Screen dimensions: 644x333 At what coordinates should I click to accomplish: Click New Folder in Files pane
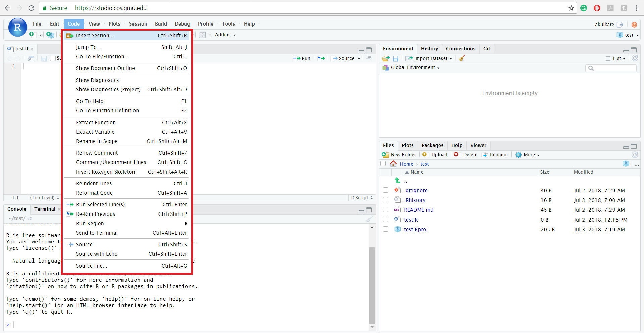pos(399,155)
